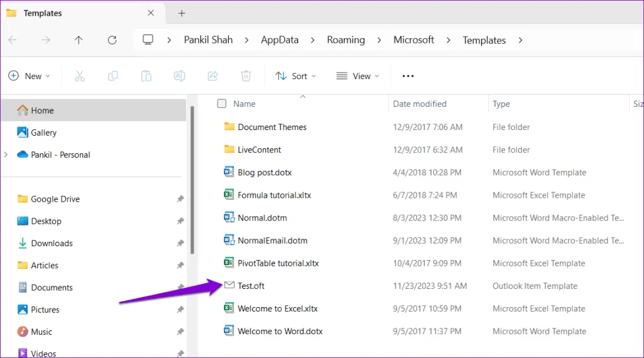Go up one folder level
The image size is (644, 358).
pyautogui.click(x=79, y=40)
